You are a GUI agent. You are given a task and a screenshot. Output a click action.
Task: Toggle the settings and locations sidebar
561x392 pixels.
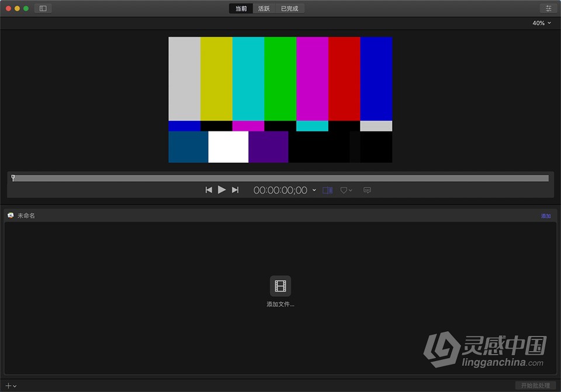[x=43, y=8]
